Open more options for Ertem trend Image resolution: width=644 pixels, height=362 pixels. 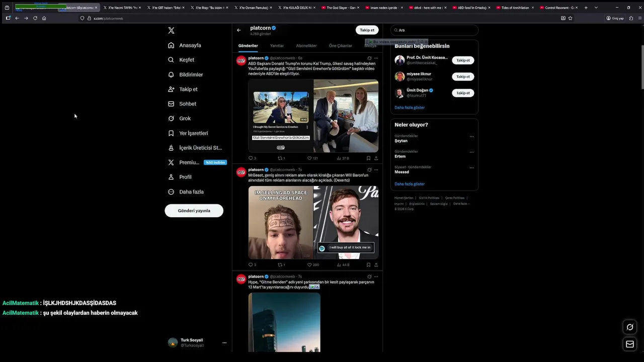click(x=471, y=152)
